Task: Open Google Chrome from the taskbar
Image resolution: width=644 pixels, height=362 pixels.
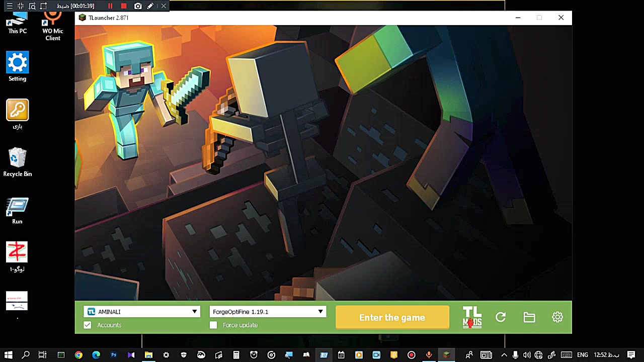Action: point(78,355)
